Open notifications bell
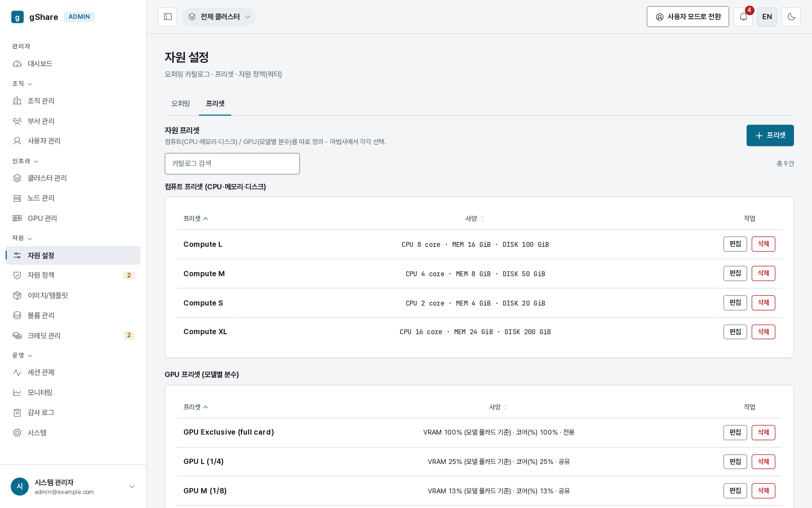 click(x=743, y=17)
